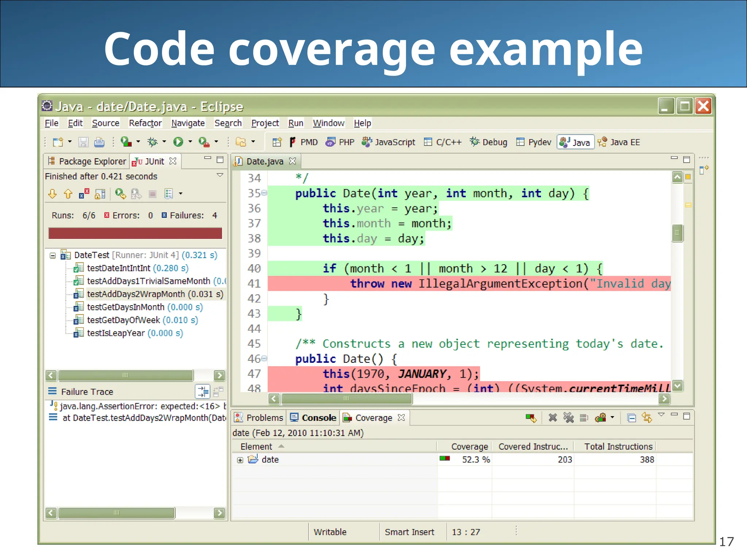Open the Source menu
Viewport: 747px width, 560px height.
point(105,123)
